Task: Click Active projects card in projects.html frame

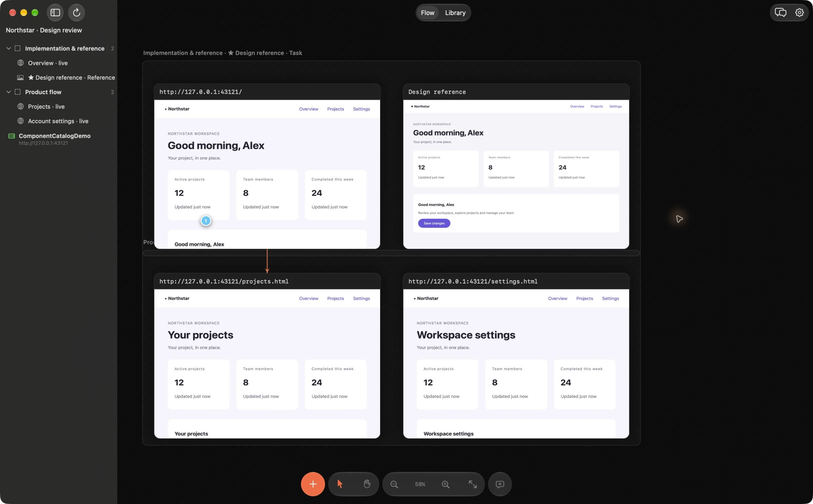Action: 199,385
